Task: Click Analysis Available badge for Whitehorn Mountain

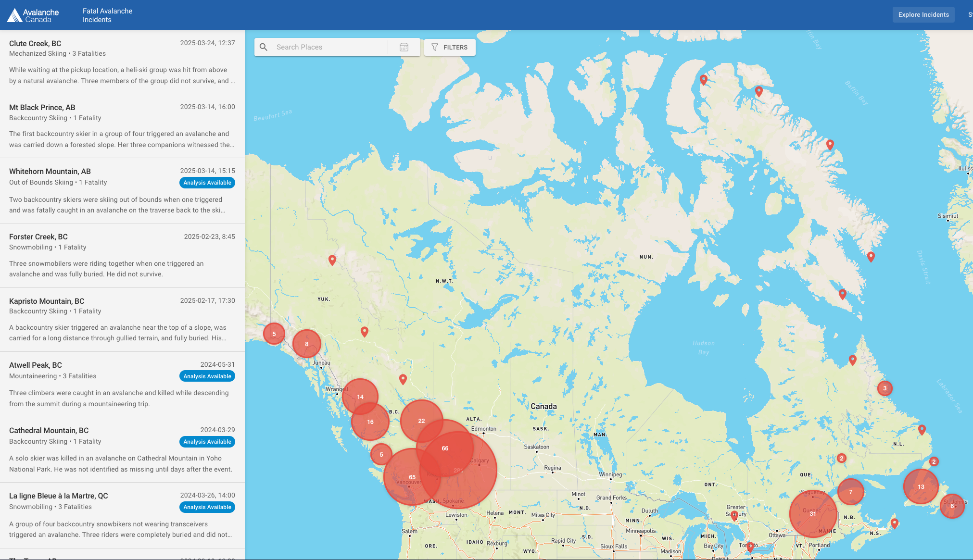Action: (207, 183)
